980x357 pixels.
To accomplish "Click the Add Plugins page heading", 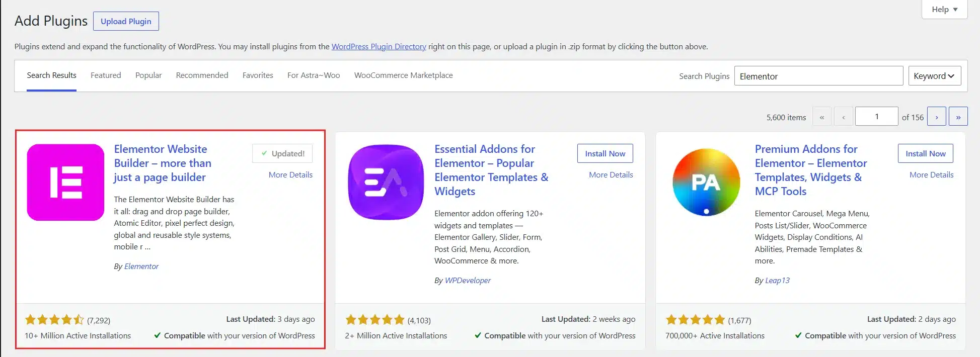I will point(51,21).
